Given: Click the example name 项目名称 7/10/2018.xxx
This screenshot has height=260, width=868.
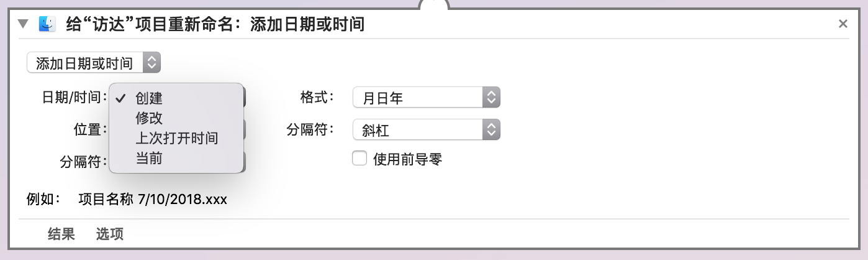Looking at the screenshot, I should point(153,200).
